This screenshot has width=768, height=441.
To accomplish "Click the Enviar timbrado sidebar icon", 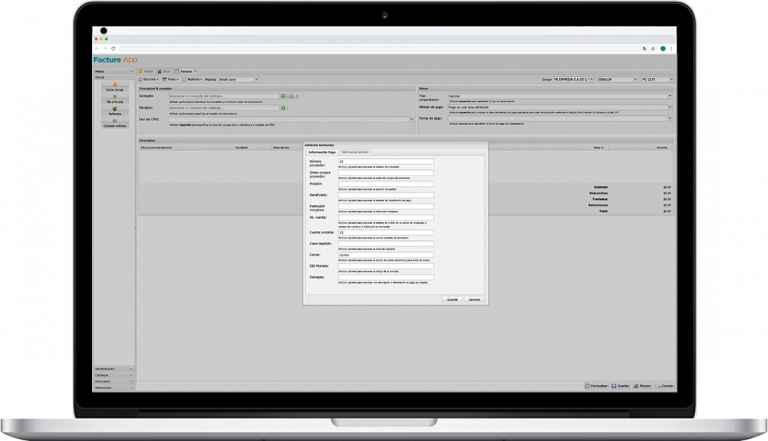I will tap(114, 86).
